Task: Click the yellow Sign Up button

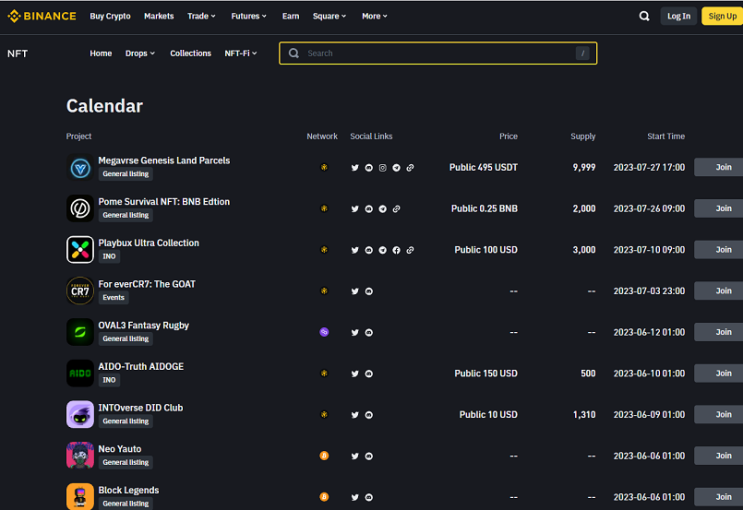Action: [x=722, y=16]
